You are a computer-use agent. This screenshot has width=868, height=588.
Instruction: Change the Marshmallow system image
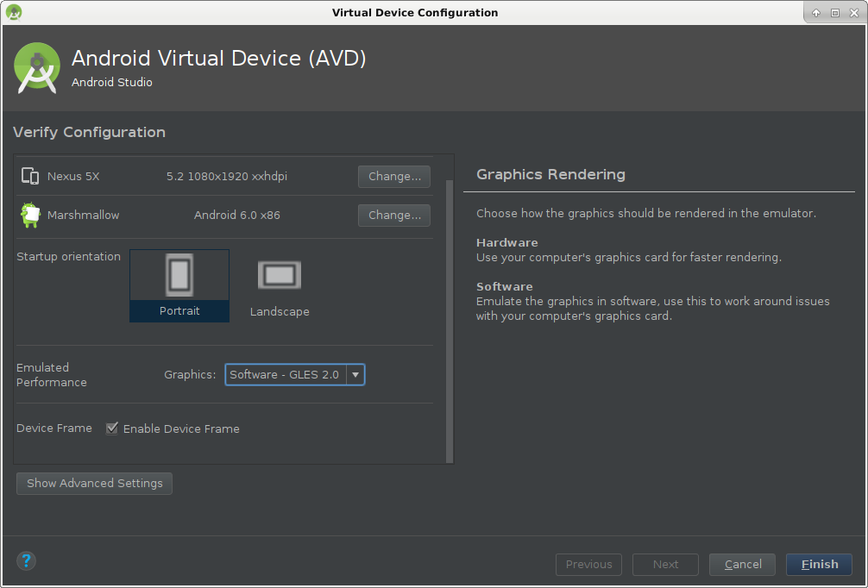tap(394, 215)
